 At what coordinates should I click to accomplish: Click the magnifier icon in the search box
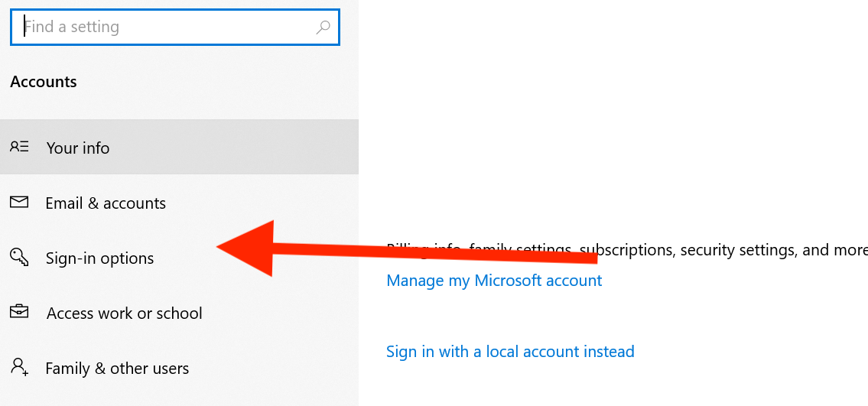323,28
